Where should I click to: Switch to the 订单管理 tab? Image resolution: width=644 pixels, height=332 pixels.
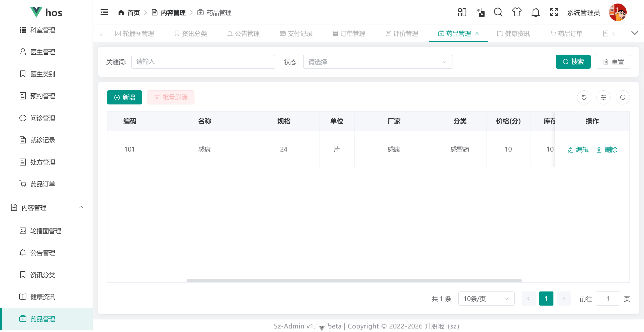[349, 33]
